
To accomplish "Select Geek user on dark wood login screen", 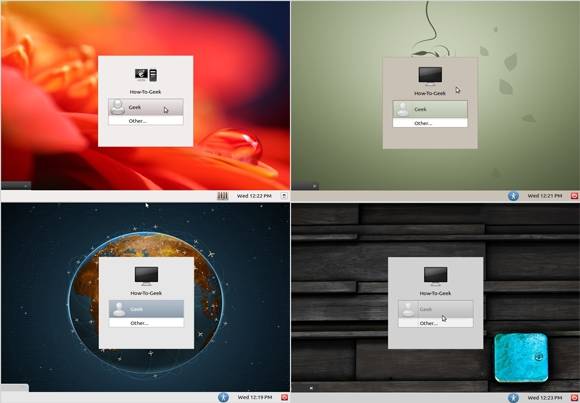I will click(x=435, y=309).
